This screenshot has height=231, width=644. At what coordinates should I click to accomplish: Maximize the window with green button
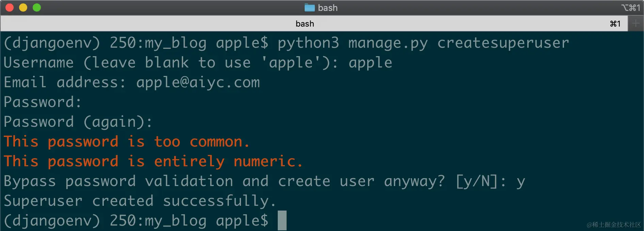[37, 7]
